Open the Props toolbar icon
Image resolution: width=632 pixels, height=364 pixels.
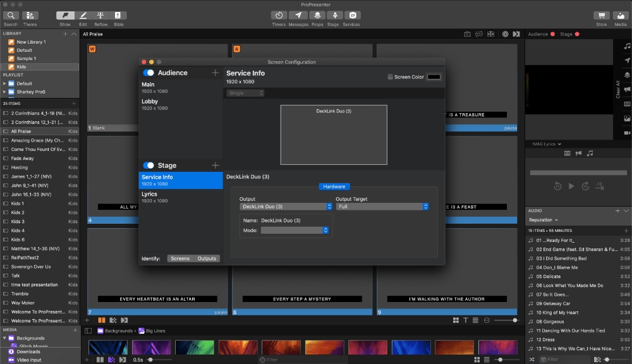pyautogui.click(x=317, y=16)
